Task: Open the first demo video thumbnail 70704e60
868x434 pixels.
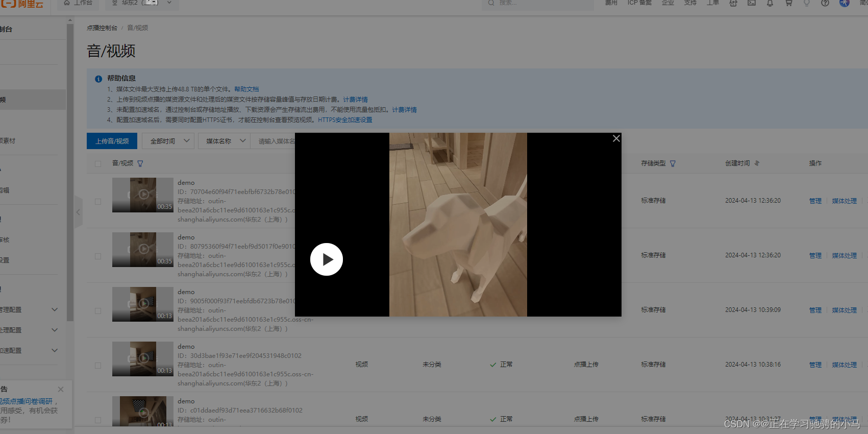Action: pos(143,195)
